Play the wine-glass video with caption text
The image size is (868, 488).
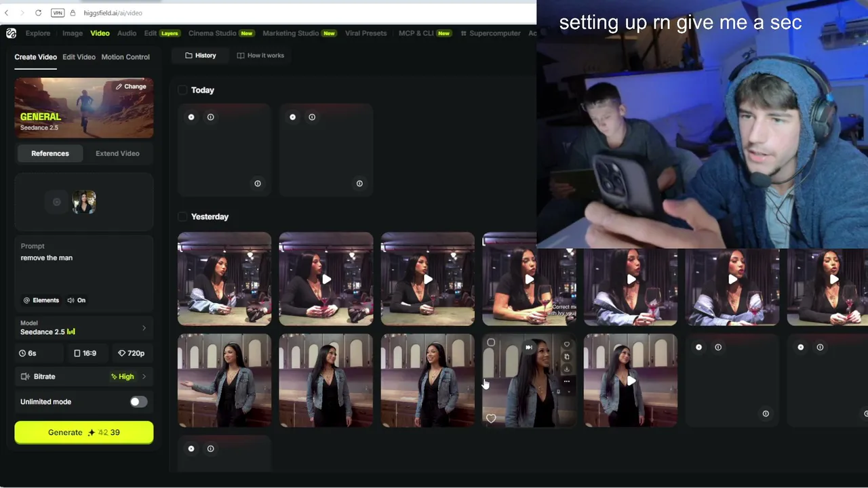(529, 279)
